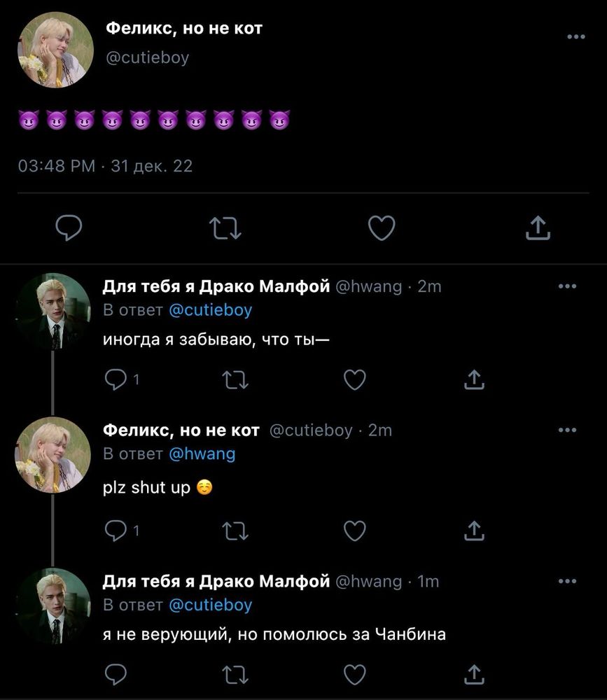
Task: Retweet the main tweet by @cutieboy
Action: (226, 227)
